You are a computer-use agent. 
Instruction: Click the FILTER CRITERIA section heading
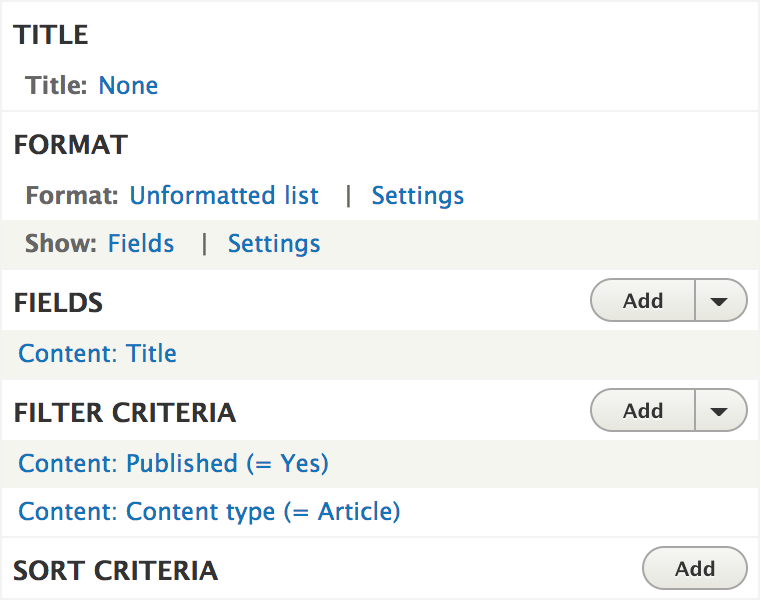point(125,413)
